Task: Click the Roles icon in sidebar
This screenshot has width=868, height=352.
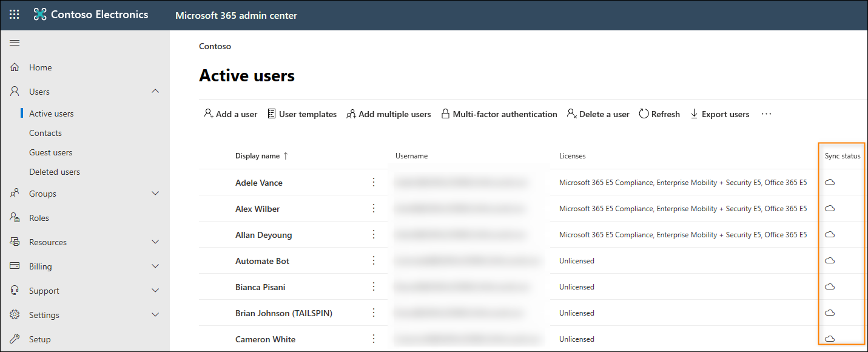Action: tap(15, 218)
